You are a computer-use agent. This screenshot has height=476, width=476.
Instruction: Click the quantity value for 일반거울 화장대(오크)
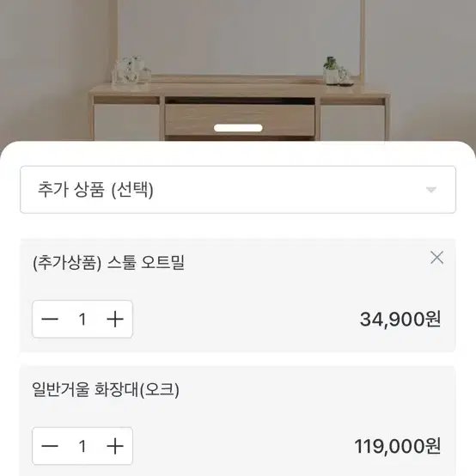(82, 446)
